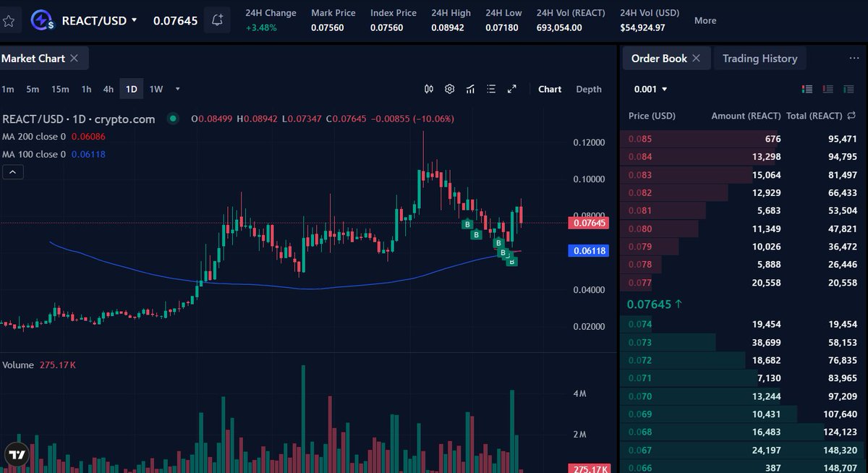Screen dimensions: 868x473
Task: Toggle the favorite star for REACT/USD
Action: tap(10, 20)
